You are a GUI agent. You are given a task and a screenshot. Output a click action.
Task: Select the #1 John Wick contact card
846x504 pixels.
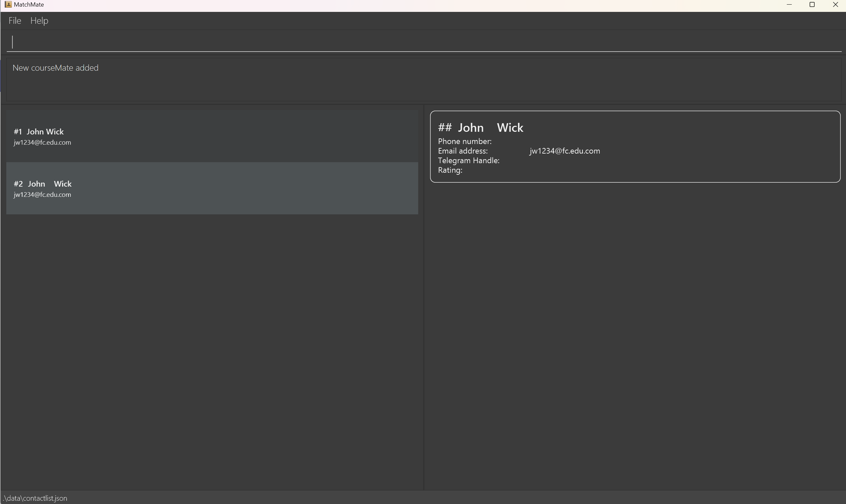pyautogui.click(x=212, y=136)
